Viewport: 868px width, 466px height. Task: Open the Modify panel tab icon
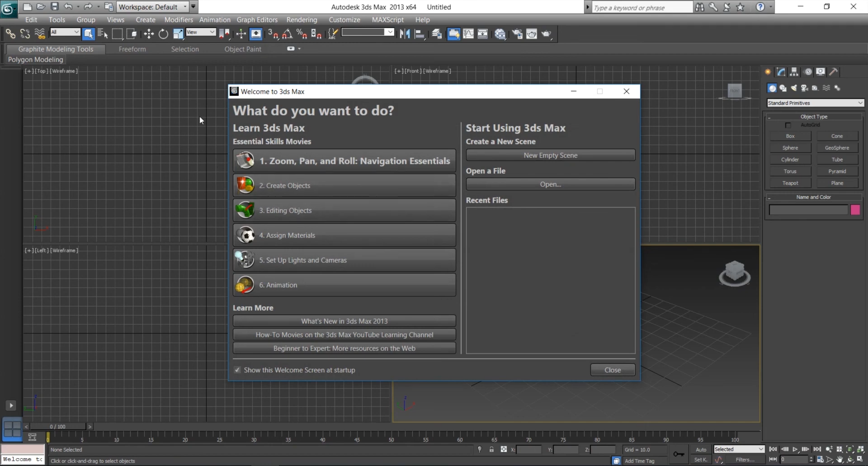781,72
